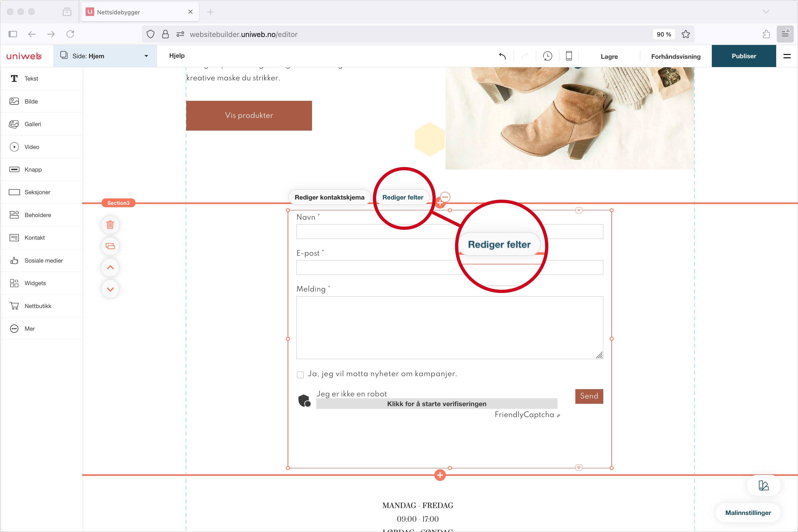Open the Beholdere containers panel
The width and height of the screenshot is (798, 532).
41,215
